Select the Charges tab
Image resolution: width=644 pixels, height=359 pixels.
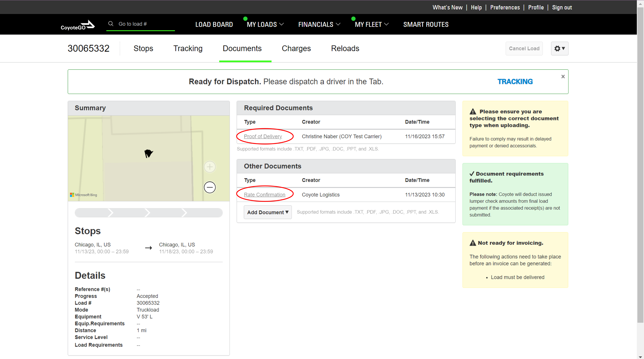pos(296,48)
